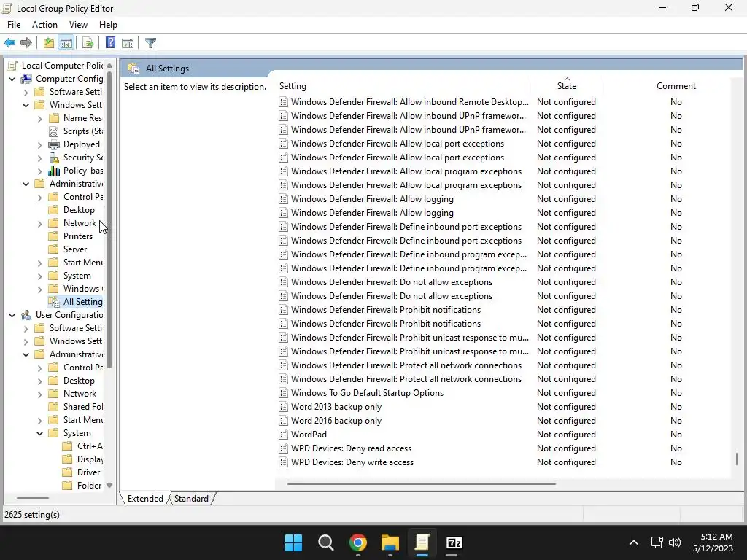Select Server folder in the tree

[75, 249]
